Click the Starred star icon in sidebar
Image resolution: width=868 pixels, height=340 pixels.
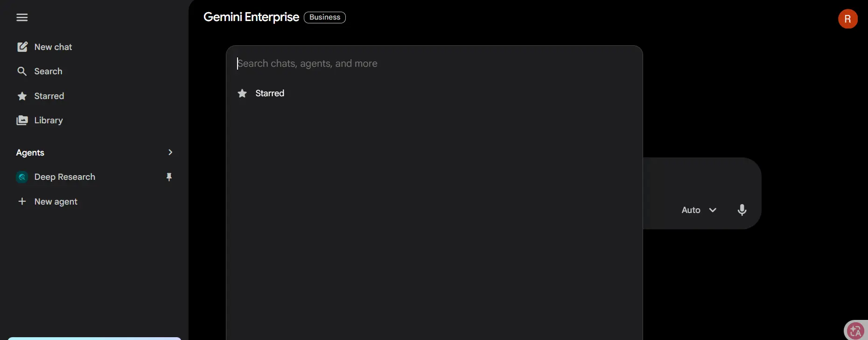click(22, 96)
